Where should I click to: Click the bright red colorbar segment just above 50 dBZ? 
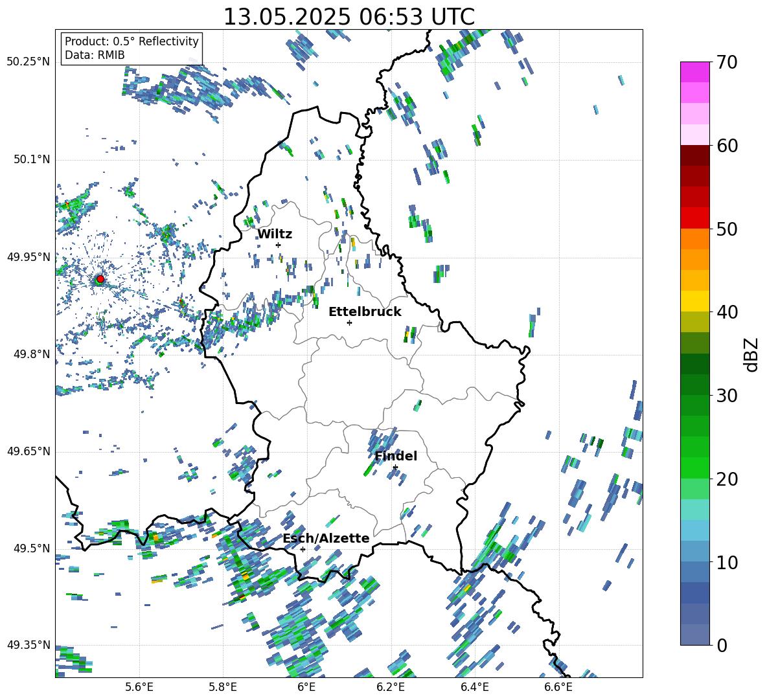[695, 218]
